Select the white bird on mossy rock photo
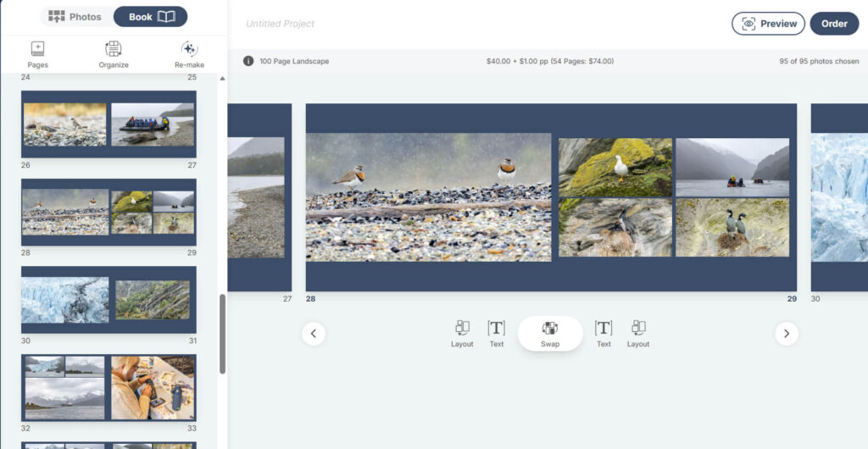868x449 pixels. click(x=615, y=168)
